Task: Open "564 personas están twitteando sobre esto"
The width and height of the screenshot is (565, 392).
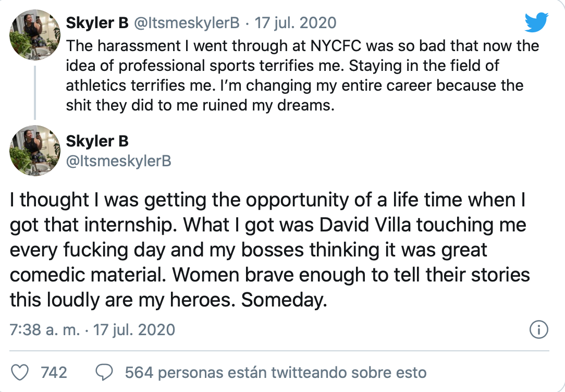Action: point(276,372)
